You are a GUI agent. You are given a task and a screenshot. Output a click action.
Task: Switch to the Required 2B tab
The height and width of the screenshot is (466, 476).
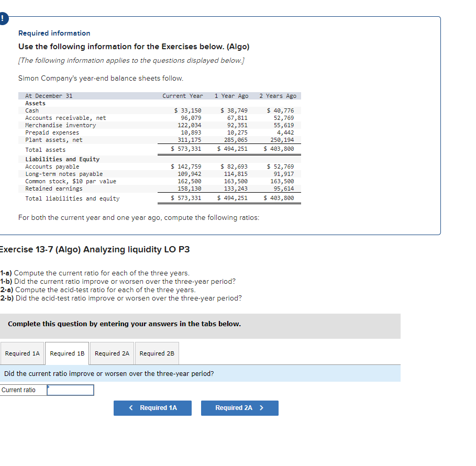point(157,353)
